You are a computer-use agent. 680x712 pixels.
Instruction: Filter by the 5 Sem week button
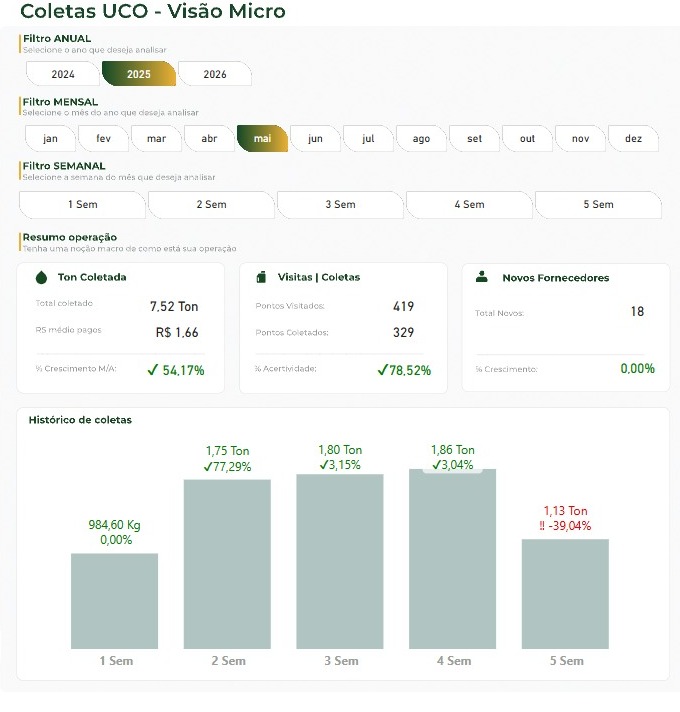(x=598, y=205)
